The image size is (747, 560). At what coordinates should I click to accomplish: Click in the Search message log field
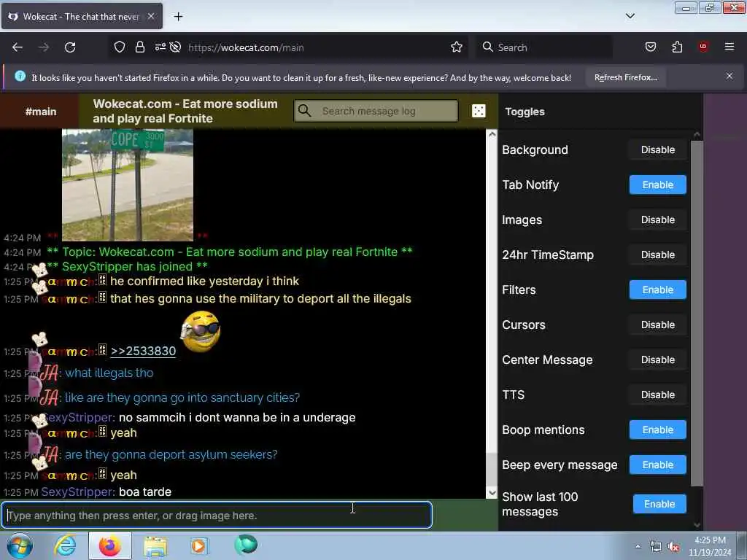pyautogui.click(x=376, y=111)
